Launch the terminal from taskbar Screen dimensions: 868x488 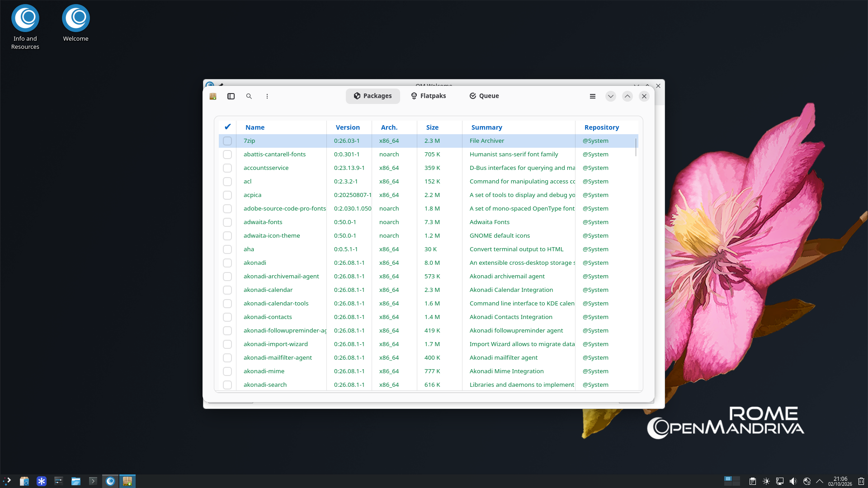click(x=93, y=481)
